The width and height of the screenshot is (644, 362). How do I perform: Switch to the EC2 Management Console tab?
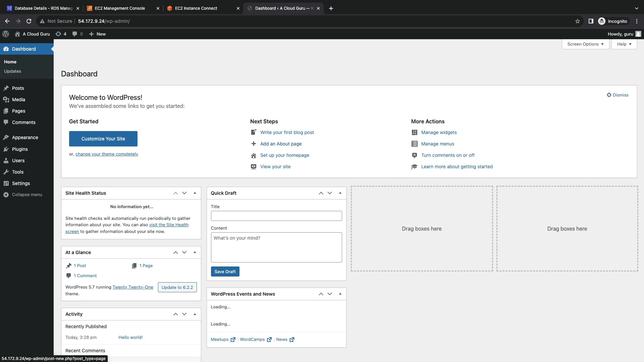[120, 8]
